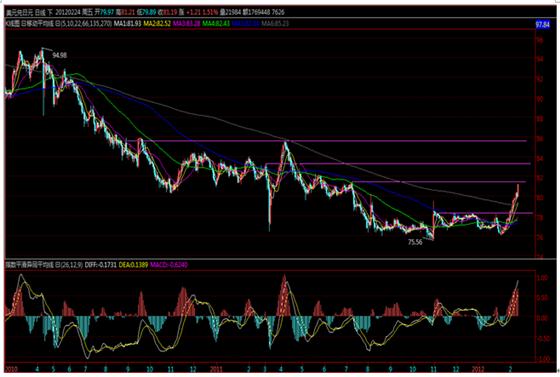Click the 20120224 date in header

click(68, 12)
